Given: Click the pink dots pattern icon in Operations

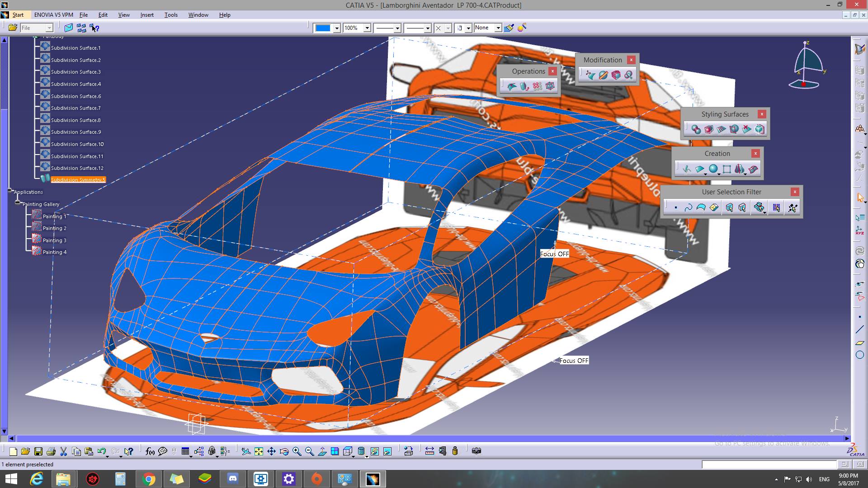Looking at the screenshot, I should pos(537,86).
